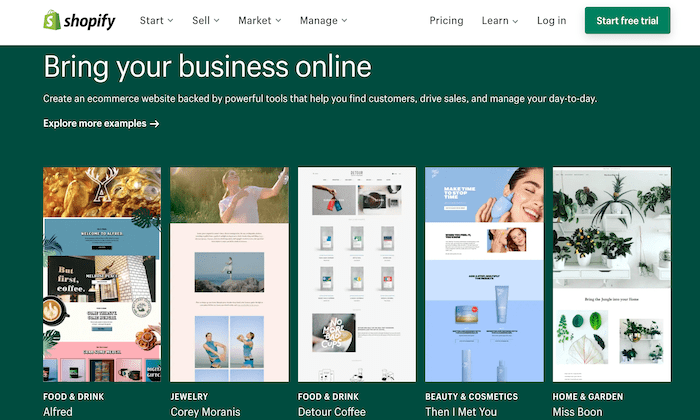Click the Log in link
Viewport: 700px width, 420px height.
click(x=551, y=21)
